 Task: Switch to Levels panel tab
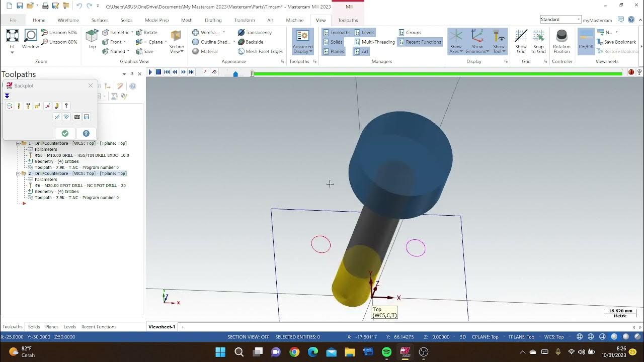(69, 327)
